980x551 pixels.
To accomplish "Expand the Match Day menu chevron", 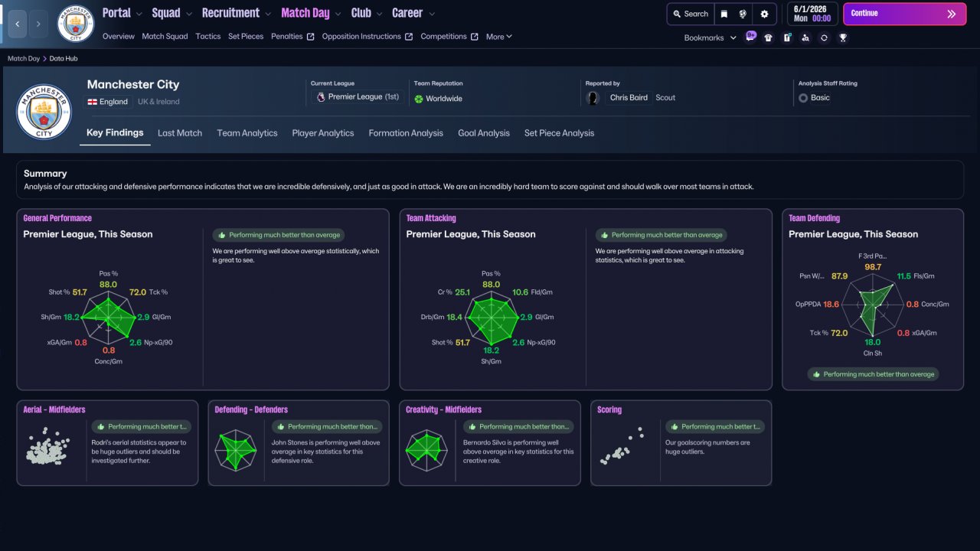I will tap(338, 14).
